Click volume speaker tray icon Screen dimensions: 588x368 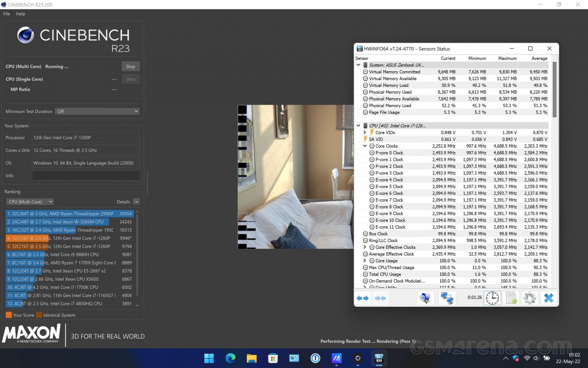pos(537,359)
